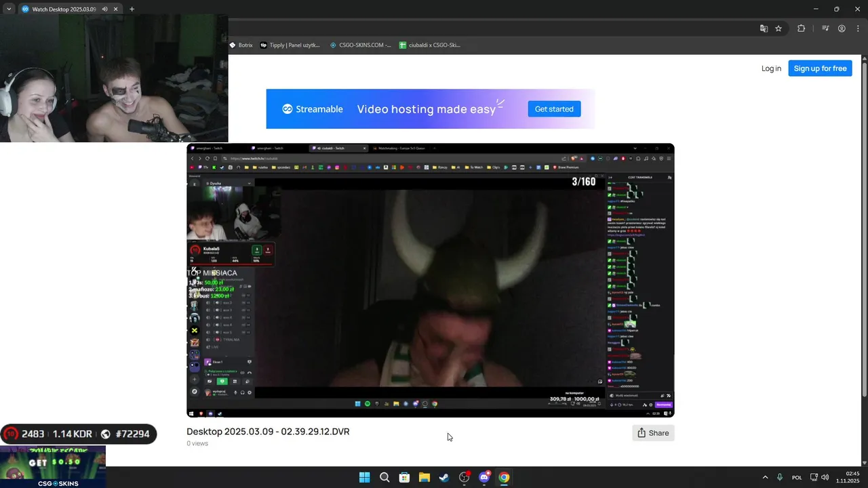
Task: Open the ciubaldi x CSGO-Ski bookmark
Action: pyautogui.click(x=429, y=45)
